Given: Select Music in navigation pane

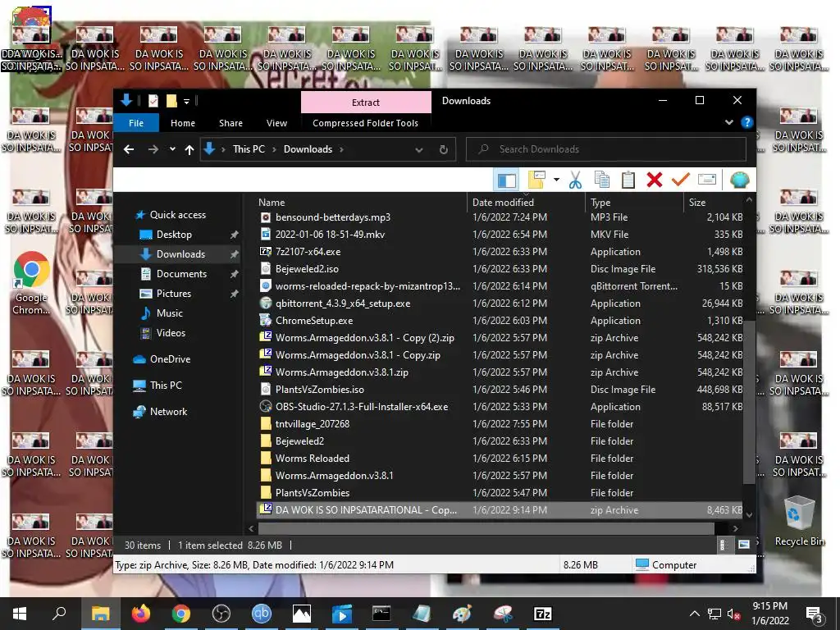Looking at the screenshot, I should 169,313.
